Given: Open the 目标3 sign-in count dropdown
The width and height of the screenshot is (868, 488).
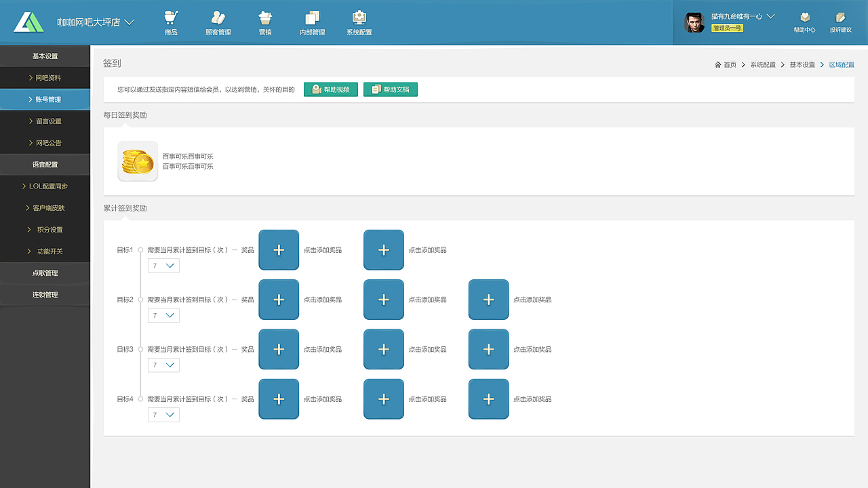Looking at the screenshot, I should click(x=163, y=365).
